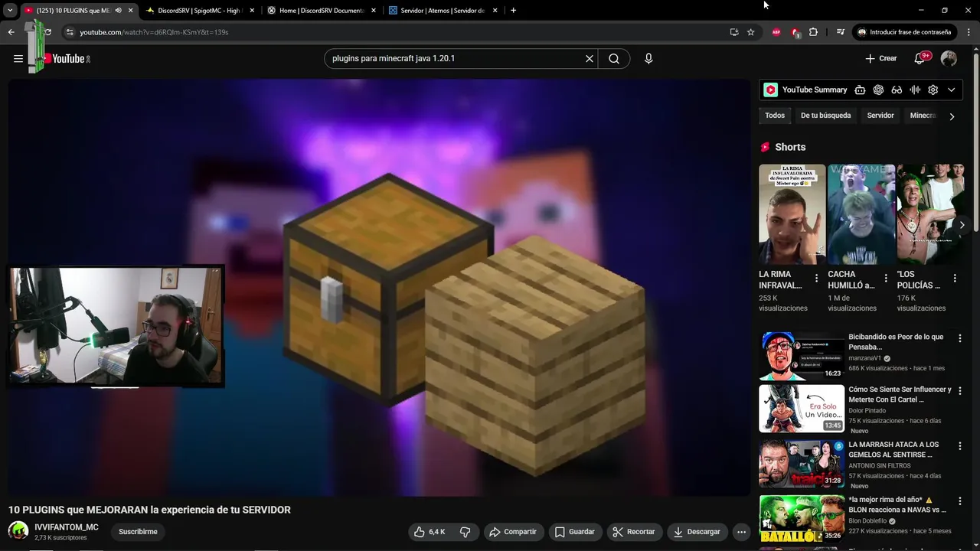Open the LA MARRASH ATACA video thumbnail
Viewport: 980px width, 551px height.
[802, 464]
